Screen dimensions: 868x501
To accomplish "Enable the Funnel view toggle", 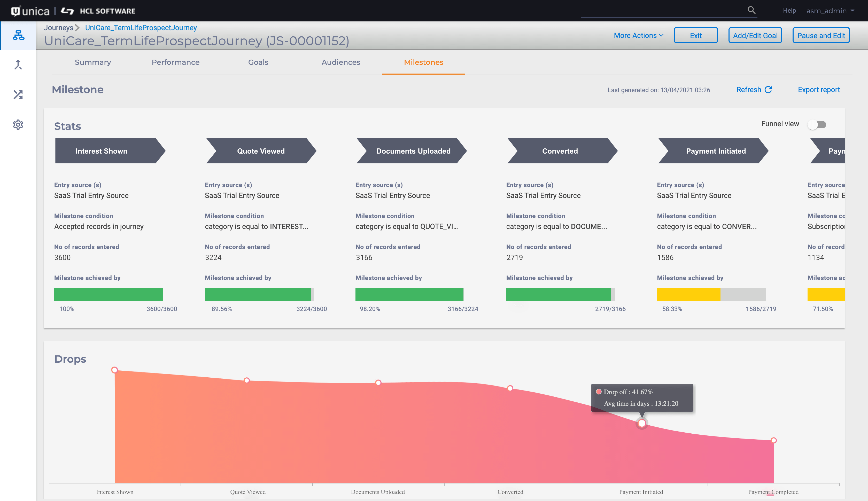I will [817, 125].
